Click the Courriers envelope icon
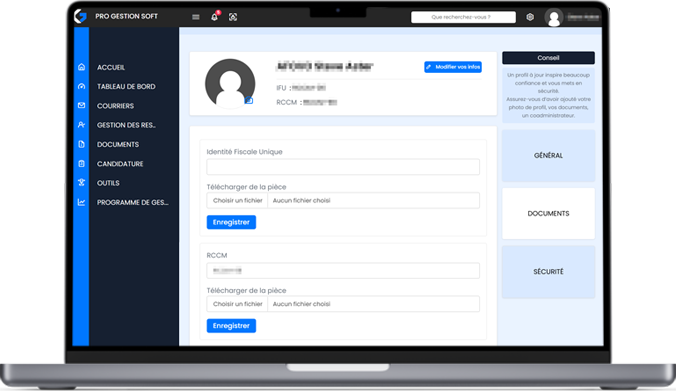Viewport: 676px width, 391px height. [x=81, y=105]
